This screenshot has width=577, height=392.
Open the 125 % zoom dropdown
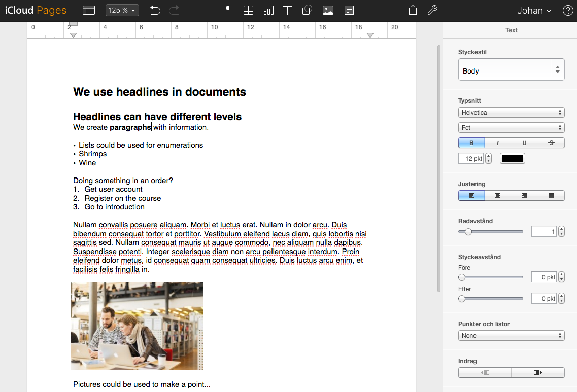click(x=122, y=10)
